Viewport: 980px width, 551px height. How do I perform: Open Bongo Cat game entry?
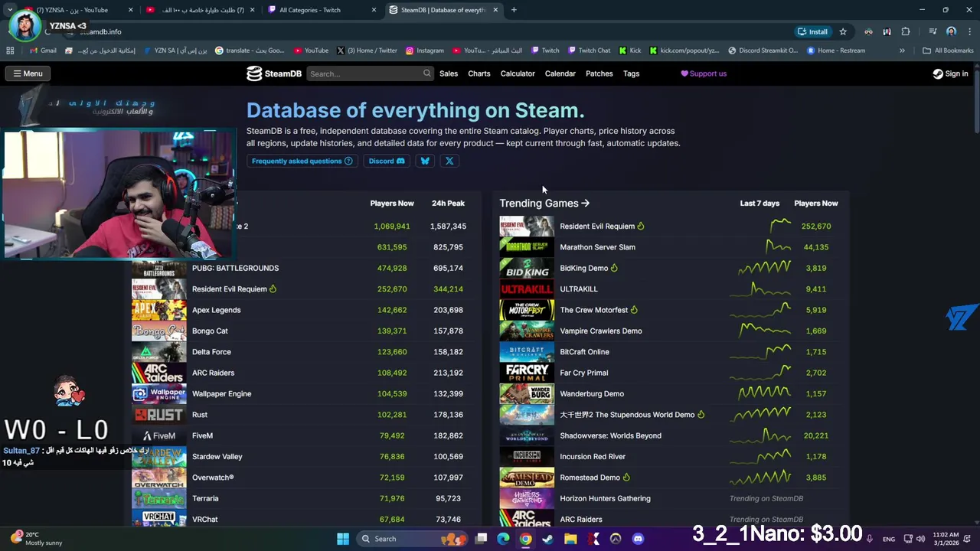[x=210, y=331]
